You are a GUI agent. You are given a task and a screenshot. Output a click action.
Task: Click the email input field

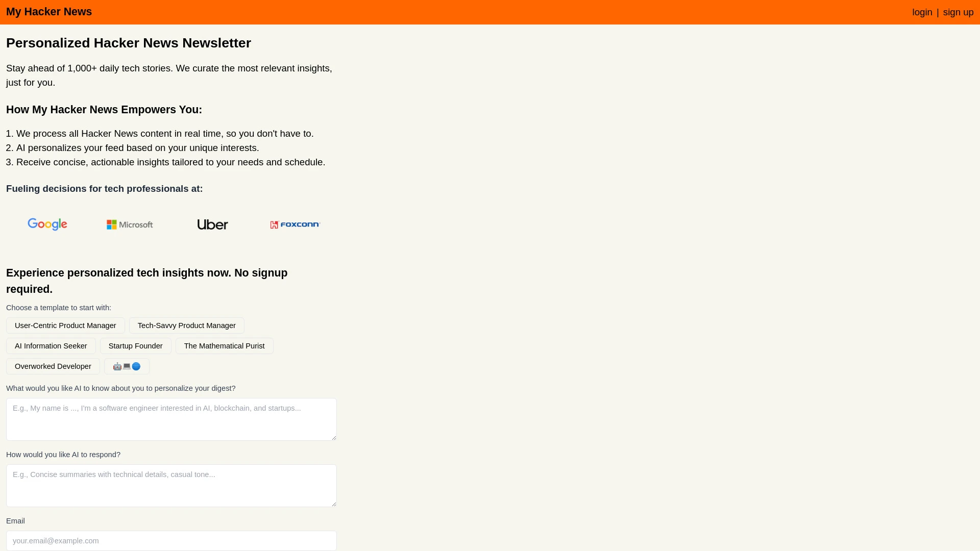[x=171, y=540]
